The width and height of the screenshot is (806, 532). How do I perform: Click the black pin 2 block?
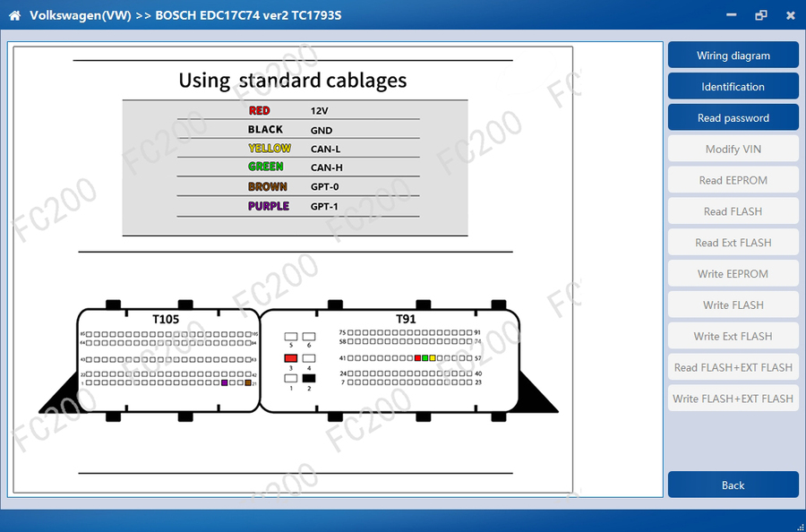point(309,378)
